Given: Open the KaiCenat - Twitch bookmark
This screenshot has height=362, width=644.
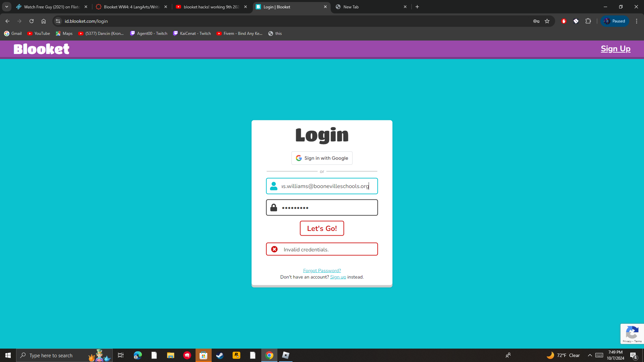Looking at the screenshot, I should [192, 34].
